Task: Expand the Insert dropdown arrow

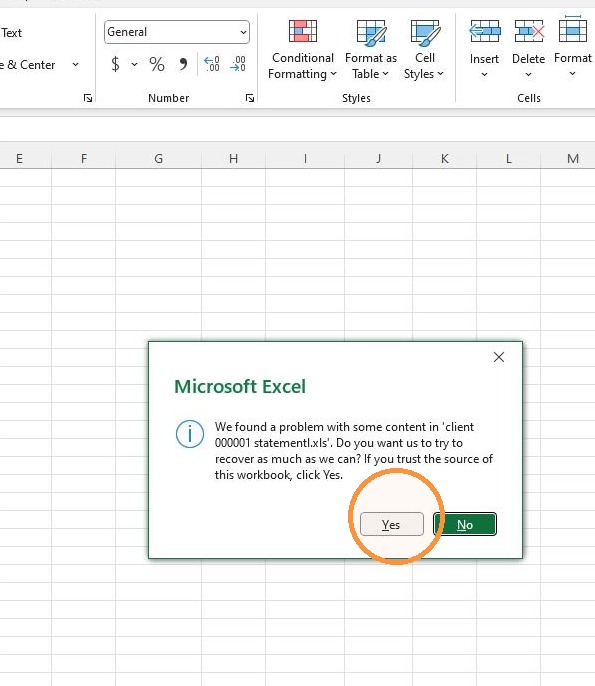Action: click(484, 74)
